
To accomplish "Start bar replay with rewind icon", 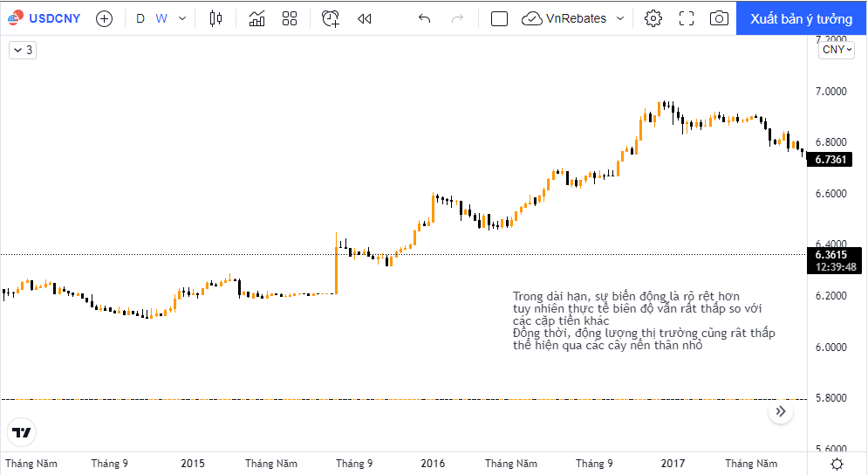I will click(x=365, y=18).
